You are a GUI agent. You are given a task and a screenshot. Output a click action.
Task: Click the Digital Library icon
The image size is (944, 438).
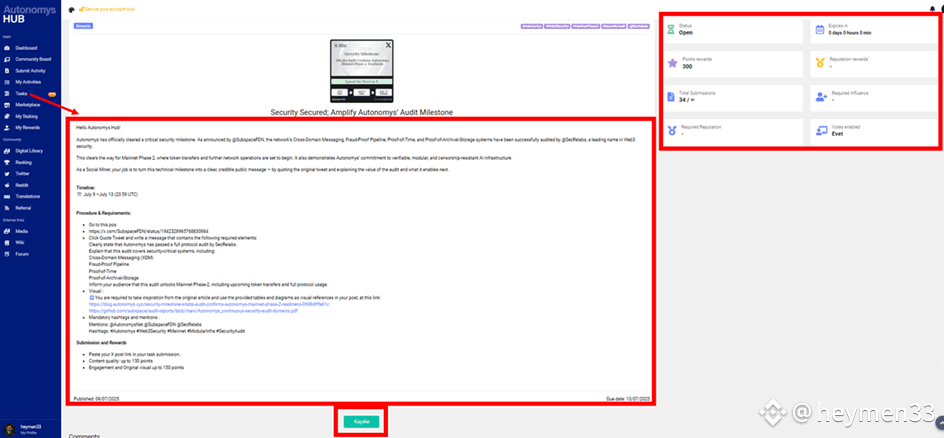(7, 151)
